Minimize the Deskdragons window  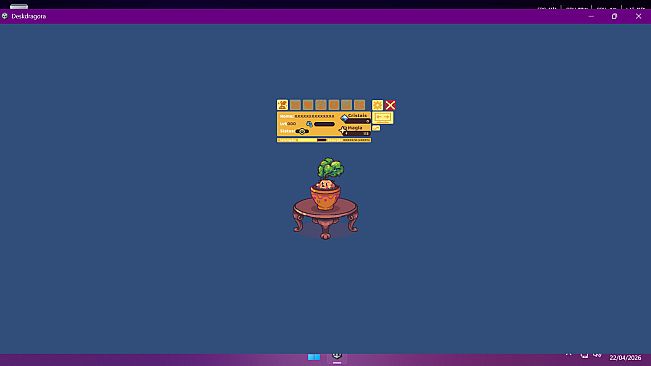coord(591,16)
